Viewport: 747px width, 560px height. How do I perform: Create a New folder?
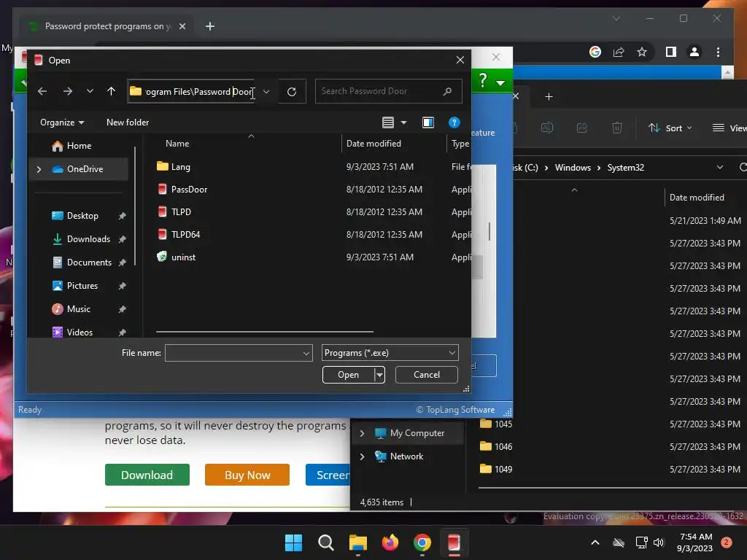click(x=128, y=122)
